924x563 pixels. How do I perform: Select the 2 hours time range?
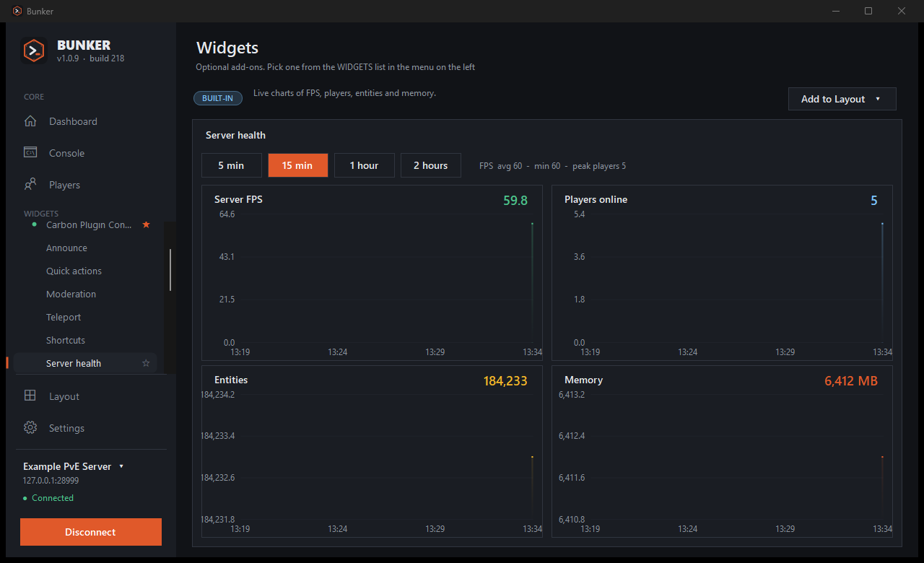click(x=431, y=165)
